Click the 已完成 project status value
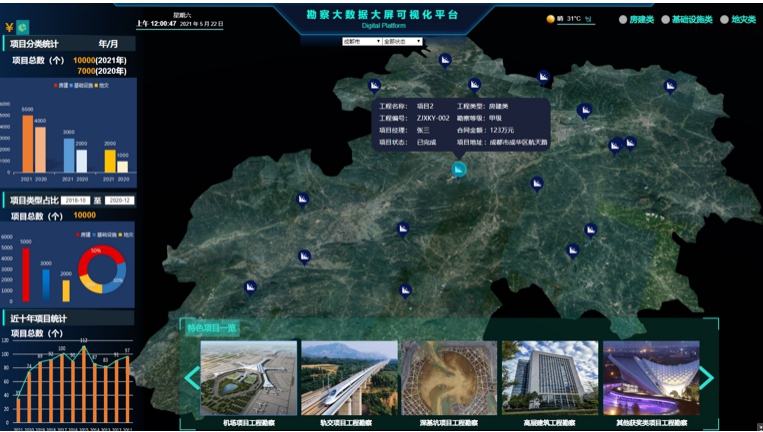 [426, 143]
